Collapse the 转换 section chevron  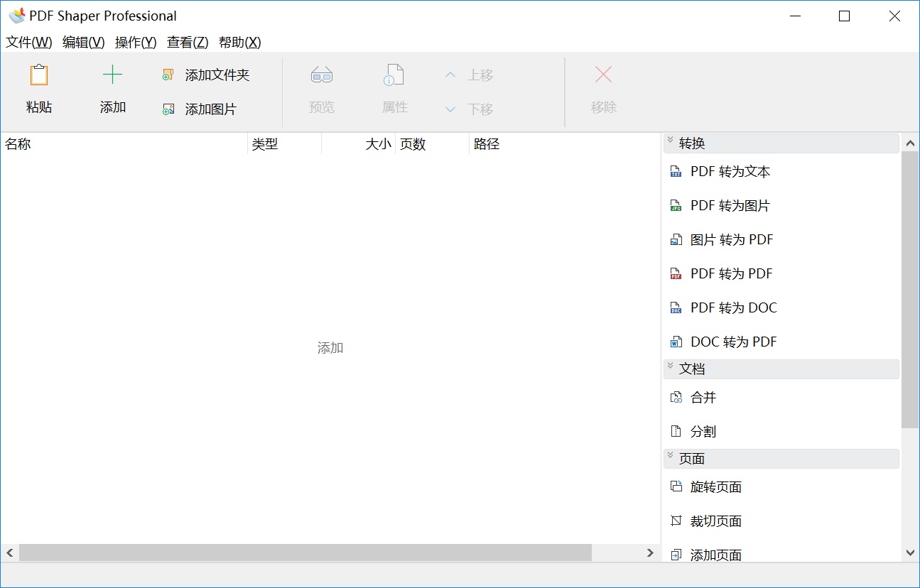point(670,141)
